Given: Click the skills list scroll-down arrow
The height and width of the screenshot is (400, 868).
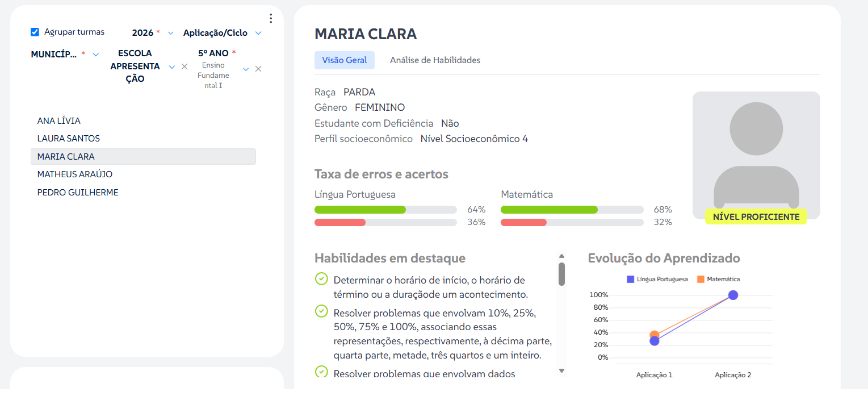Looking at the screenshot, I should (561, 370).
